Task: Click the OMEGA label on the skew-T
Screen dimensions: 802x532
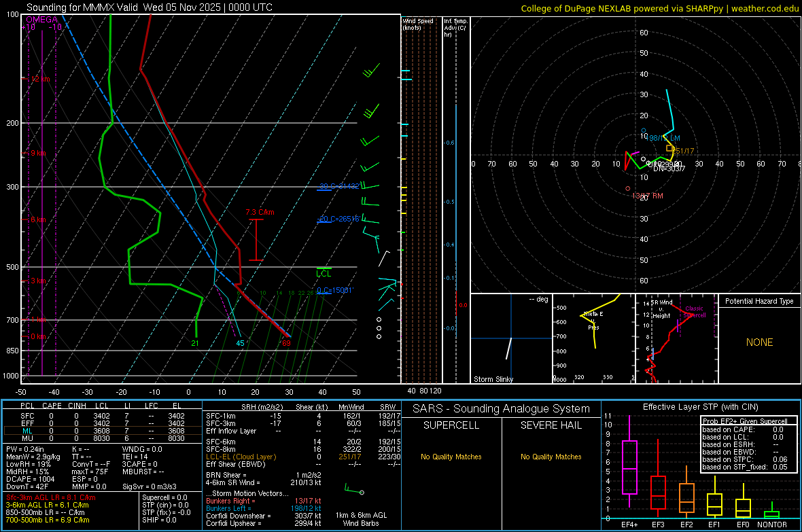Action: [x=42, y=20]
